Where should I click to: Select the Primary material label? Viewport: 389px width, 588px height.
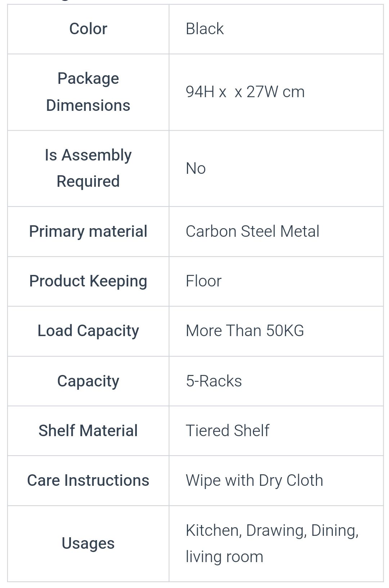tap(88, 231)
